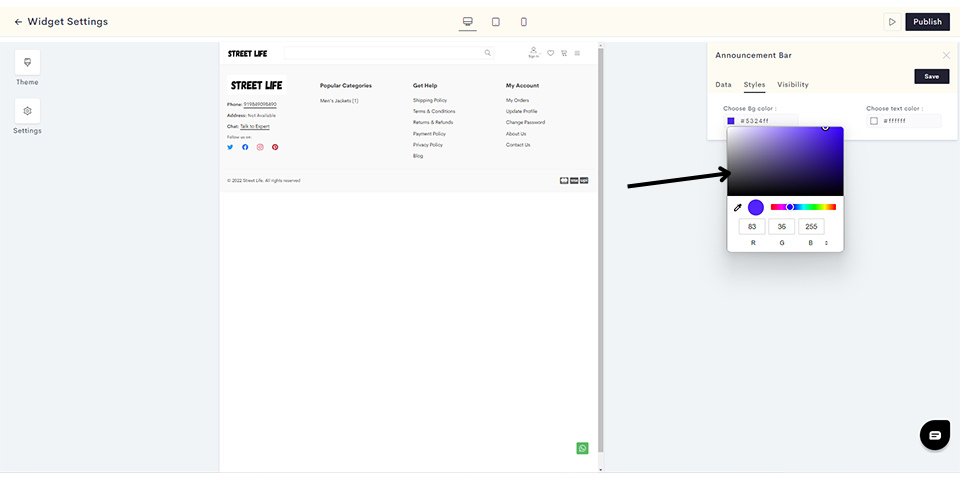960x480 pixels.
Task: Select the eyedropper tool in color picker
Action: tap(738, 208)
